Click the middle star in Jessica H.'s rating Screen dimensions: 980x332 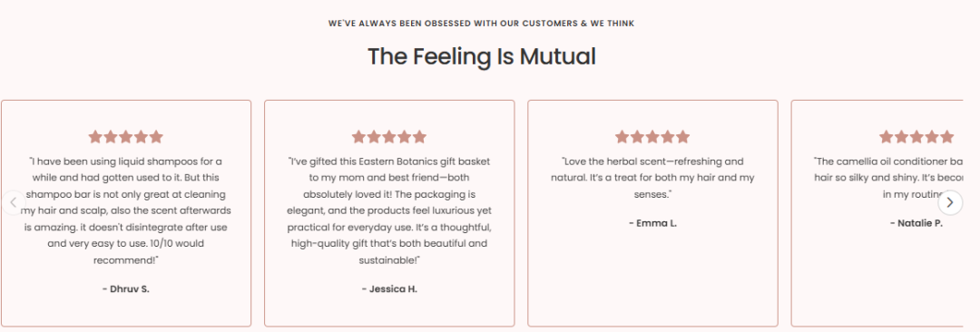click(389, 137)
